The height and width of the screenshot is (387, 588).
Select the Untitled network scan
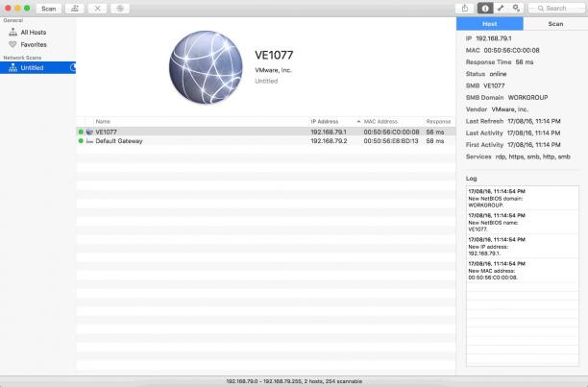tap(37, 68)
